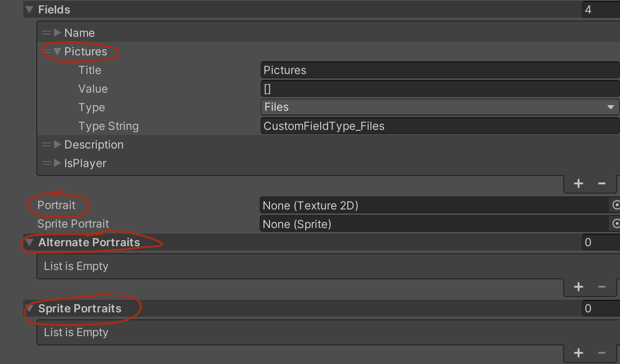The height and width of the screenshot is (364, 620).
Task: Edit the Type String CustomFieldType_Files field
Action: (440, 126)
